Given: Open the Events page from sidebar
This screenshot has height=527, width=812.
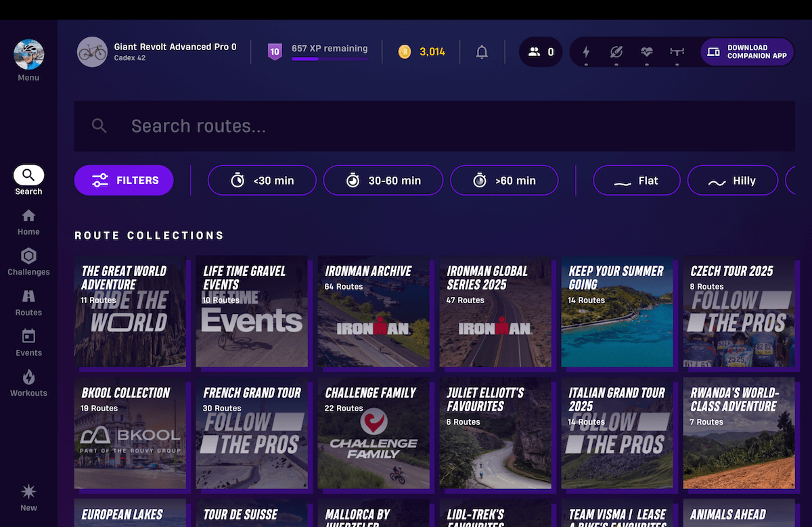Looking at the screenshot, I should (x=28, y=343).
